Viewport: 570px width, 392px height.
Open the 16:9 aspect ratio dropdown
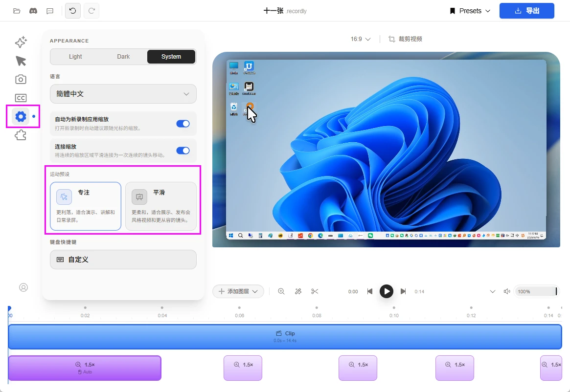361,39
